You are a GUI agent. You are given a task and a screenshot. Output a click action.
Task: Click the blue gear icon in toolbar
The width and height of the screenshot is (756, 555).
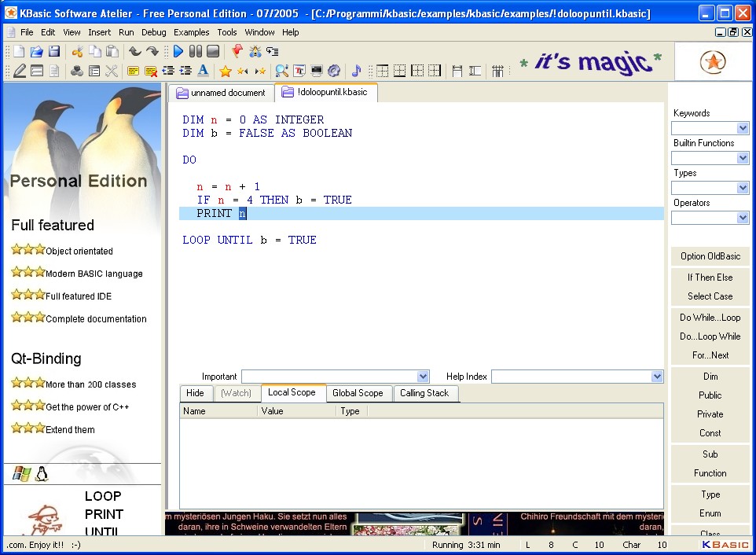pos(334,71)
